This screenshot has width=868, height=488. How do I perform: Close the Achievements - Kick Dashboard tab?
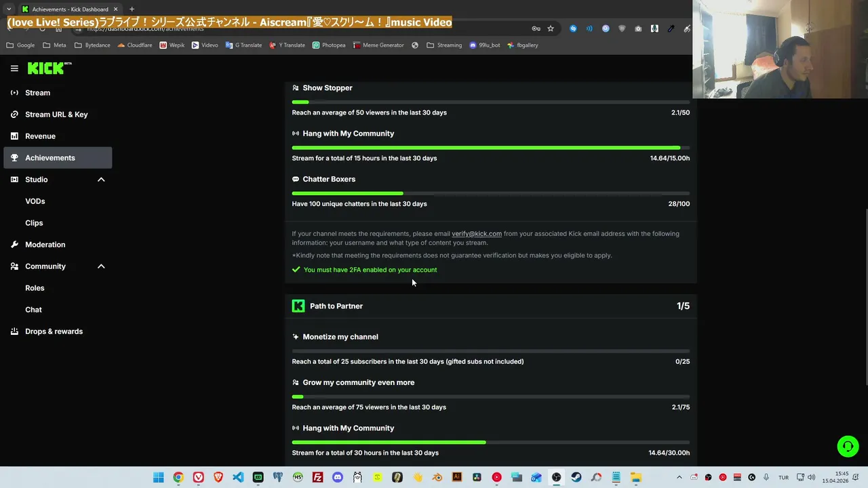[x=115, y=9]
